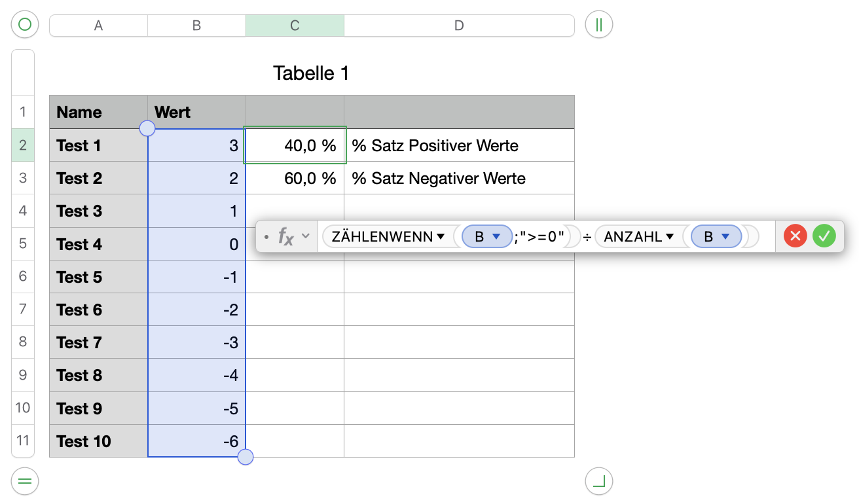Click the fx function icon in formula editor
859x504 pixels.
tap(285, 236)
